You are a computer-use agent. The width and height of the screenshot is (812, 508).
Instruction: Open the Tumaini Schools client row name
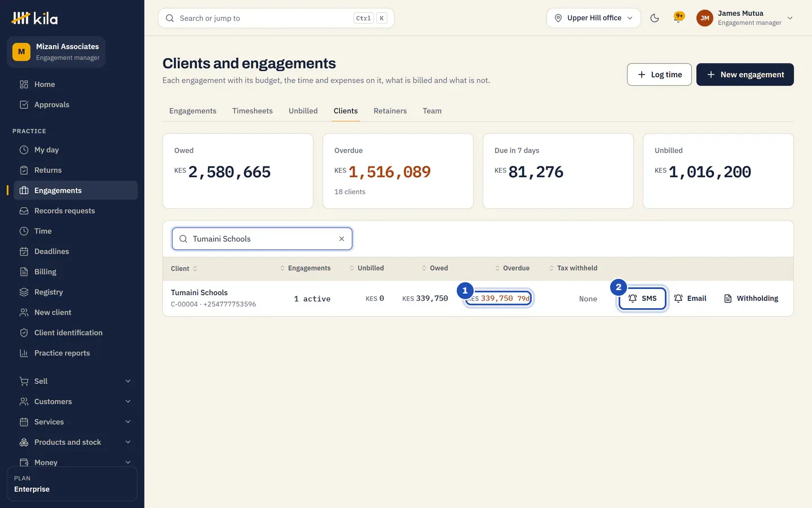[199, 292]
